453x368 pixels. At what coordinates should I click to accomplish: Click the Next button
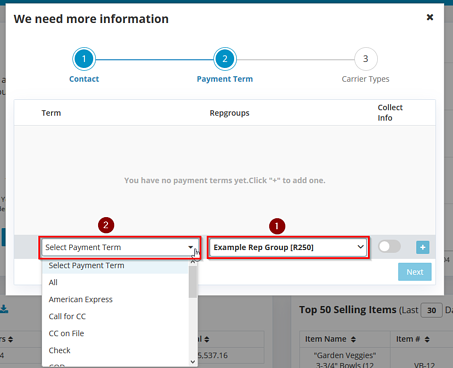[415, 272]
